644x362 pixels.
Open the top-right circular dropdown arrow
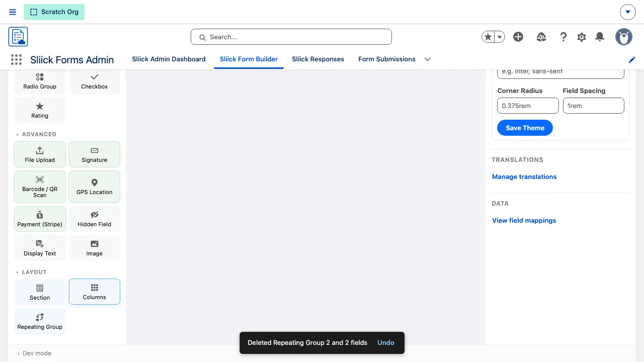627,12
